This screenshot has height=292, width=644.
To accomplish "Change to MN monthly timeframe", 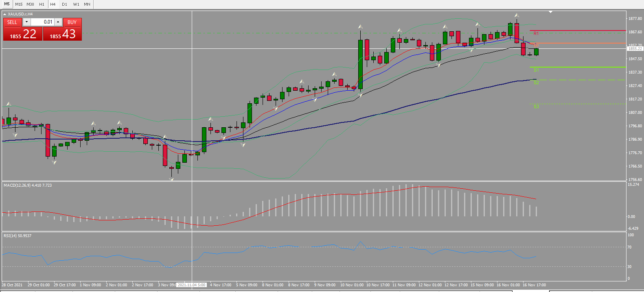I will pos(87,4).
